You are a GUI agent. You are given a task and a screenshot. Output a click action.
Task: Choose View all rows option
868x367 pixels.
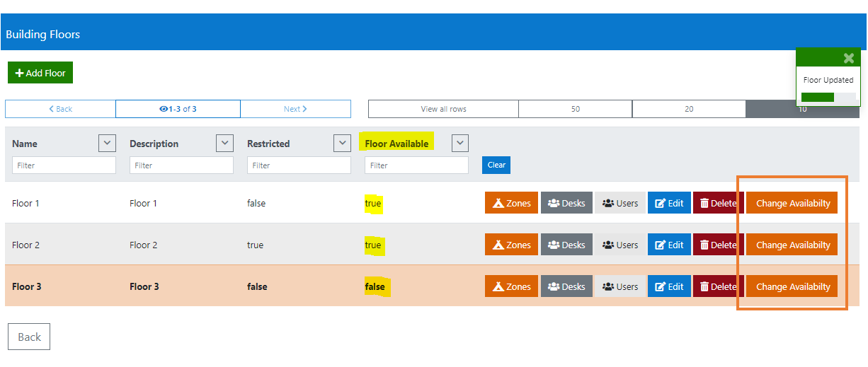point(443,109)
